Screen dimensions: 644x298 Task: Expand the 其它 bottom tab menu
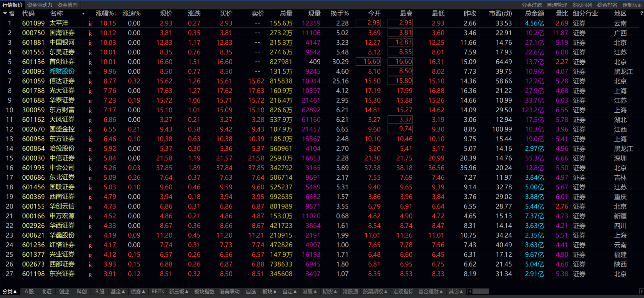(456, 291)
